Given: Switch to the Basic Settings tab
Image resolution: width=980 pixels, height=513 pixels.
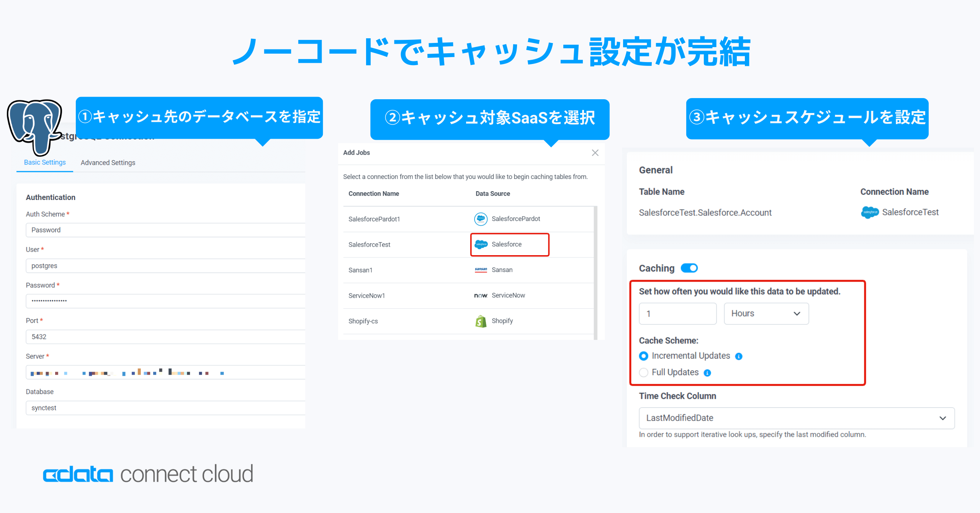Looking at the screenshot, I should click(x=45, y=162).
